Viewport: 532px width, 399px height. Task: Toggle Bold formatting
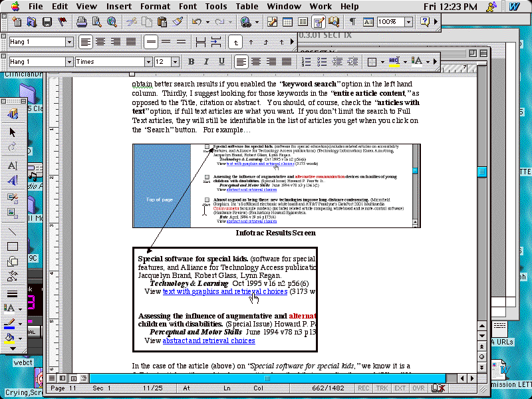click(x=191, y=61)
